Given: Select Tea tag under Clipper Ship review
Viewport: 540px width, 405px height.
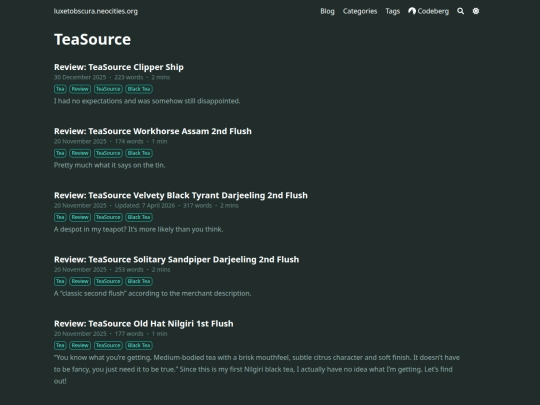Looking at the screenshot, I should (60, 89).
